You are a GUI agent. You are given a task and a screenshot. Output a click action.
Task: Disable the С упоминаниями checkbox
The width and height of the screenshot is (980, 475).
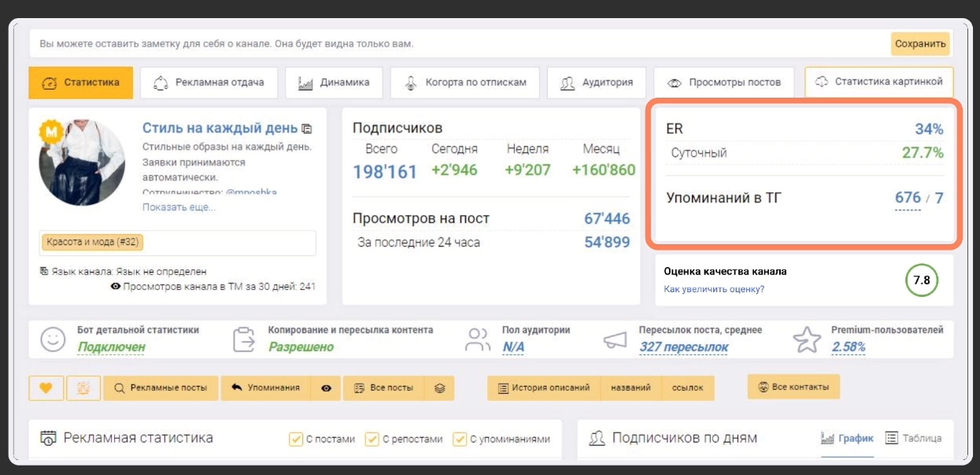pyautogui.click(x=460, y=439)
